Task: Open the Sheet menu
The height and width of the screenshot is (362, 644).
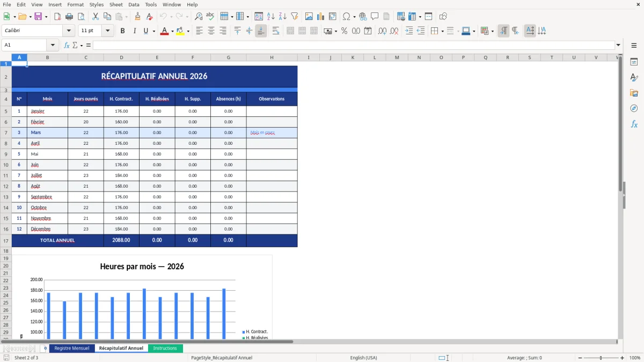Action: [x=116, y=4]
